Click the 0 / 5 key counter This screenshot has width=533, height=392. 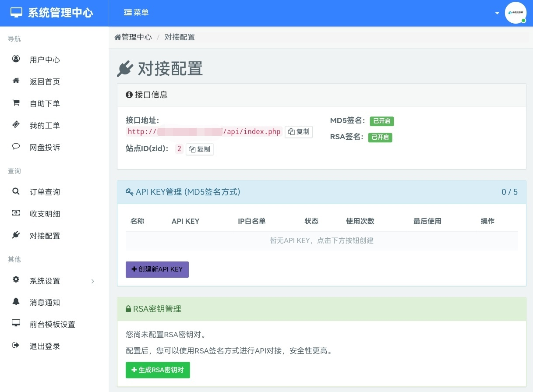[x=510, y=192]
